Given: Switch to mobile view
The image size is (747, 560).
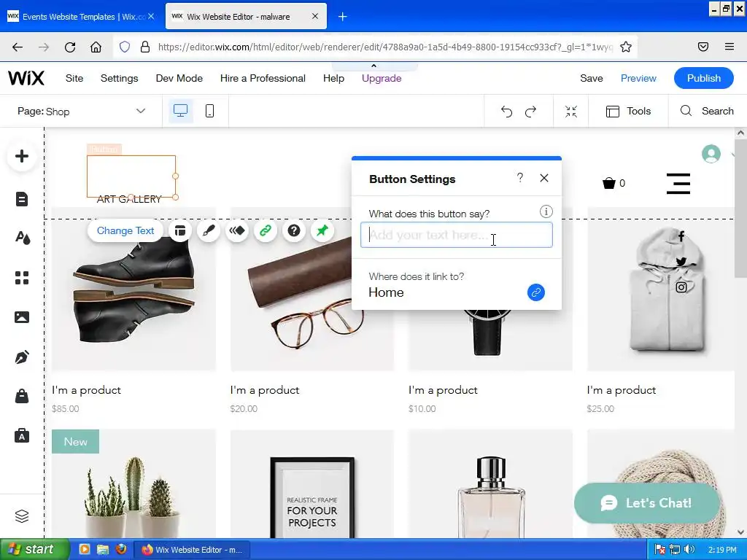Looking at the screenshot, I should click(x=209, y=111).
